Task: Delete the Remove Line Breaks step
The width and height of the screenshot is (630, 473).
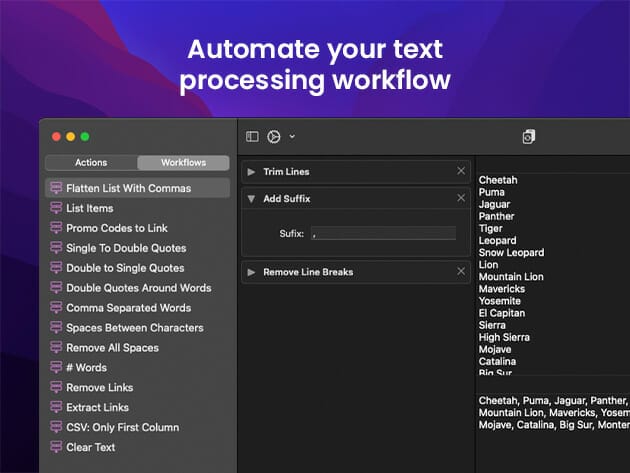Action: click(461, 271)
